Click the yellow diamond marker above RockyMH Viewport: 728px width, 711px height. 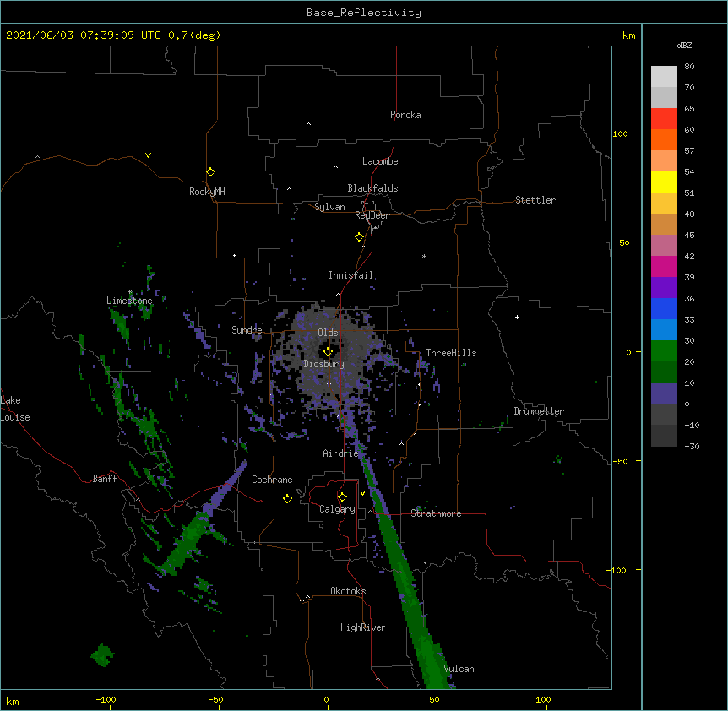(x=211, y=172)
